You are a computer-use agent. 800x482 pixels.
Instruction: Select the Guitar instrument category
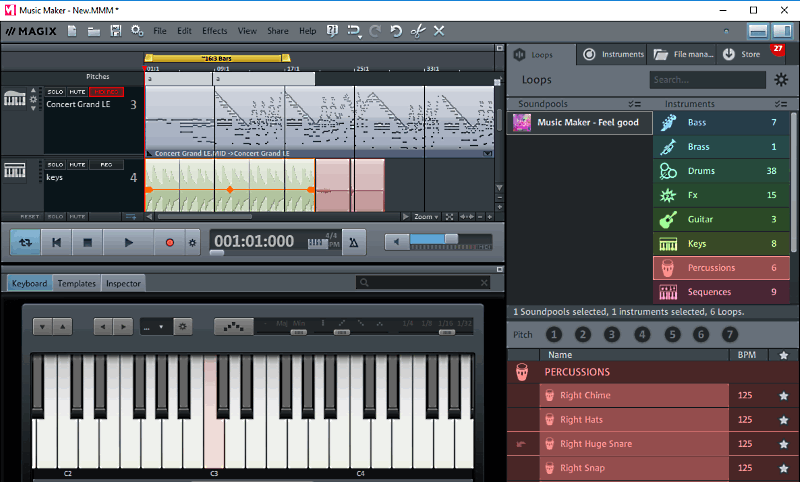point(721,219)
